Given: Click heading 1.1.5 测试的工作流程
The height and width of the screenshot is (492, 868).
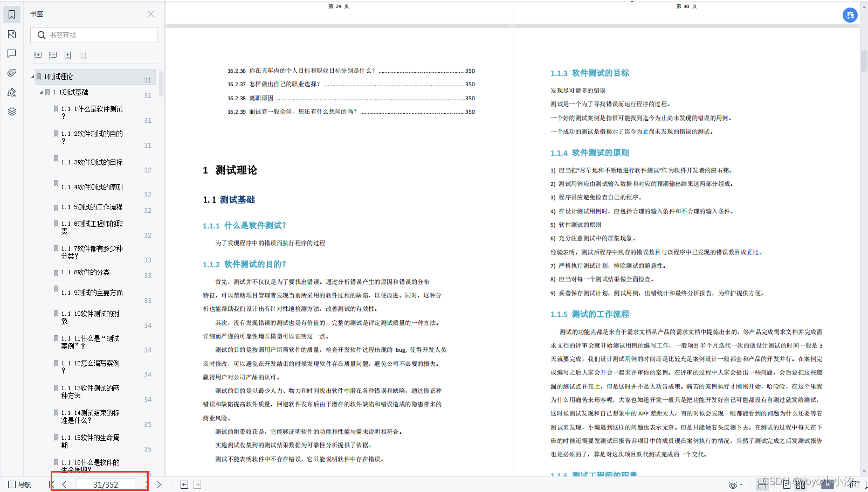Looking at the screenshot, I should [590, 314].
